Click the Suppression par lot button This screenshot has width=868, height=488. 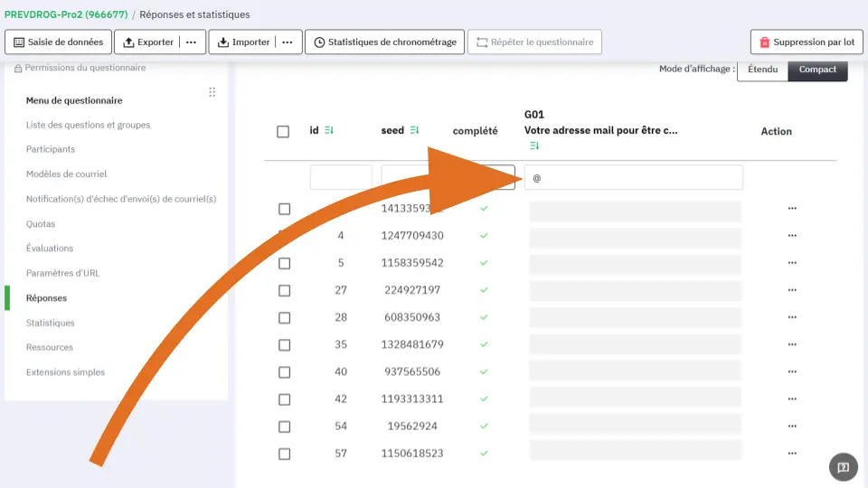click(806, 42)
